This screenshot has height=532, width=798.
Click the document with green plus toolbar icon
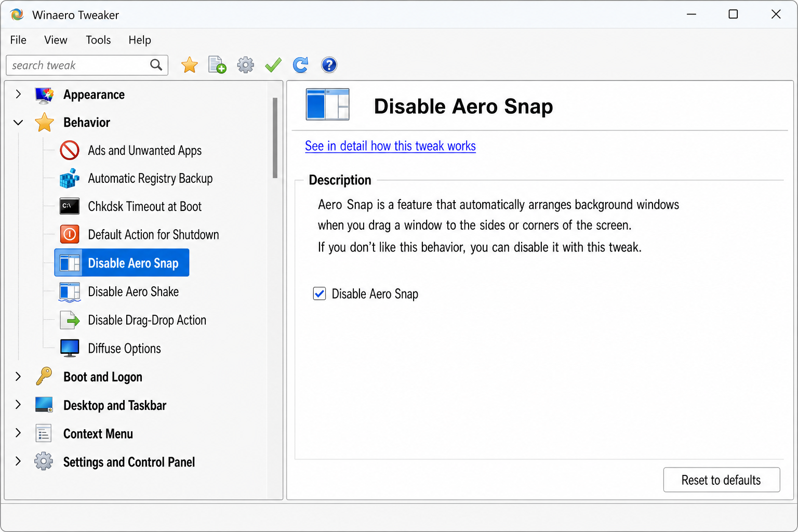(x=217, y=65)
